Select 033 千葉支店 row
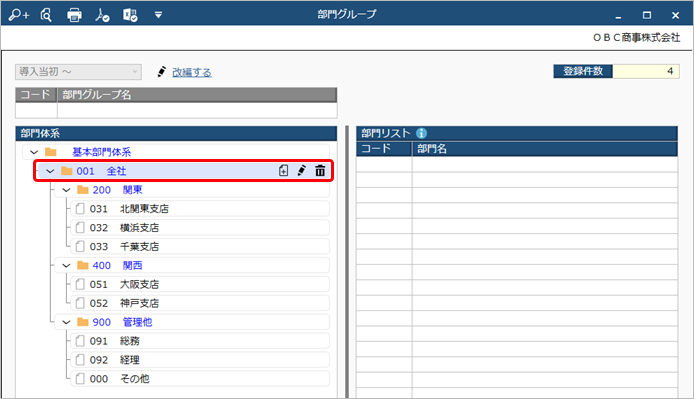The height and width of the screenshot is (399, 694). (x=200, y=246)
